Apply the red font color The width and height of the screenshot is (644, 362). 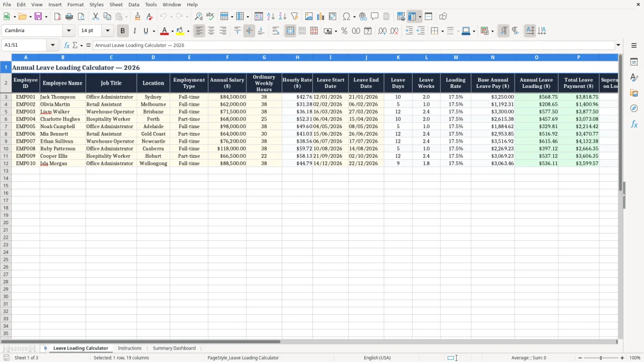tap(165, 31)
